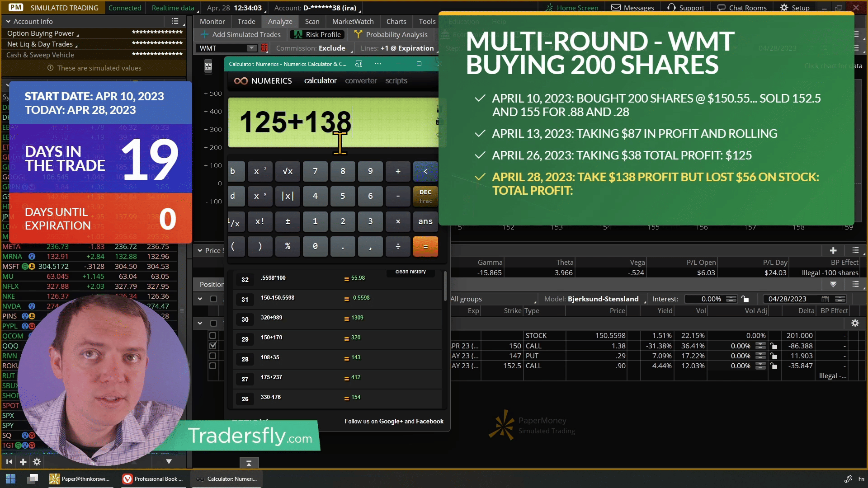Click the divide key on calculator
This screenshot has height=488, width=868.
[398, 246]
